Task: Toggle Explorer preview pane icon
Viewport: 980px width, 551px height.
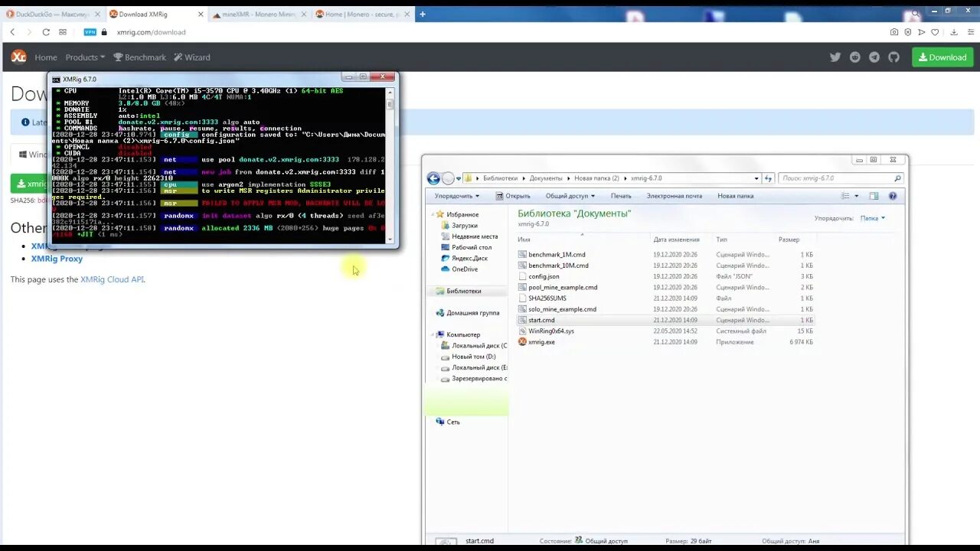Action: 874,196
